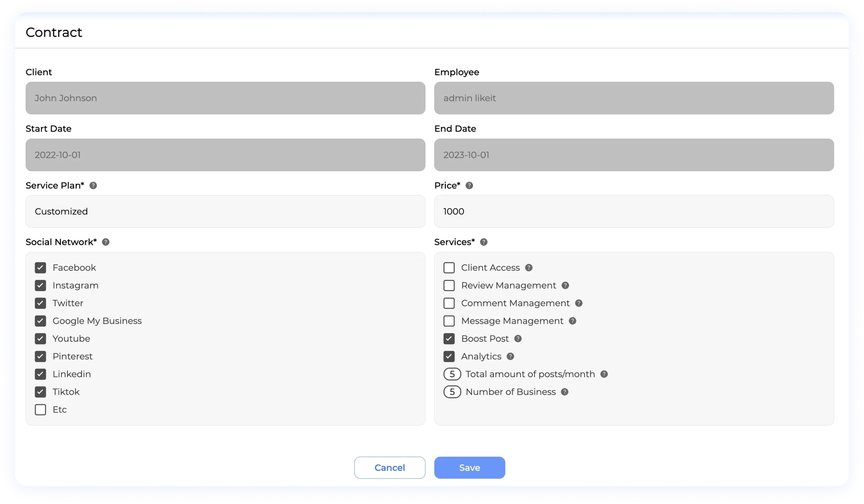
Task: Click help icon beside Social Network label
Action: click(x=106, y=242)
